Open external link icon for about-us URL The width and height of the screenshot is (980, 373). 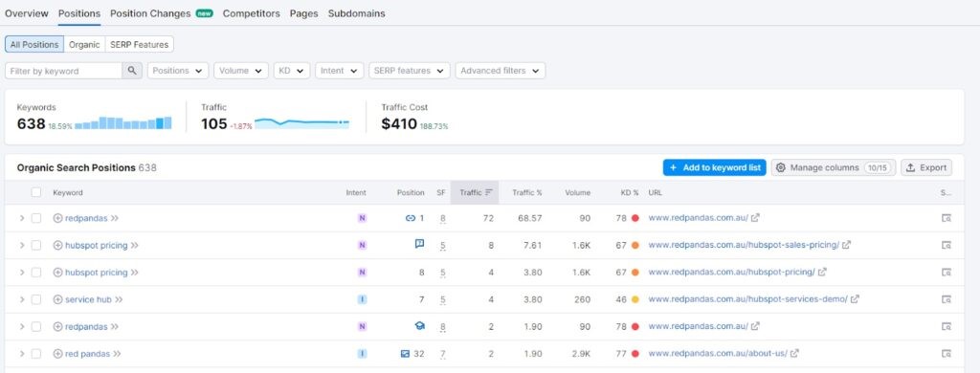[x=794, y=354]
